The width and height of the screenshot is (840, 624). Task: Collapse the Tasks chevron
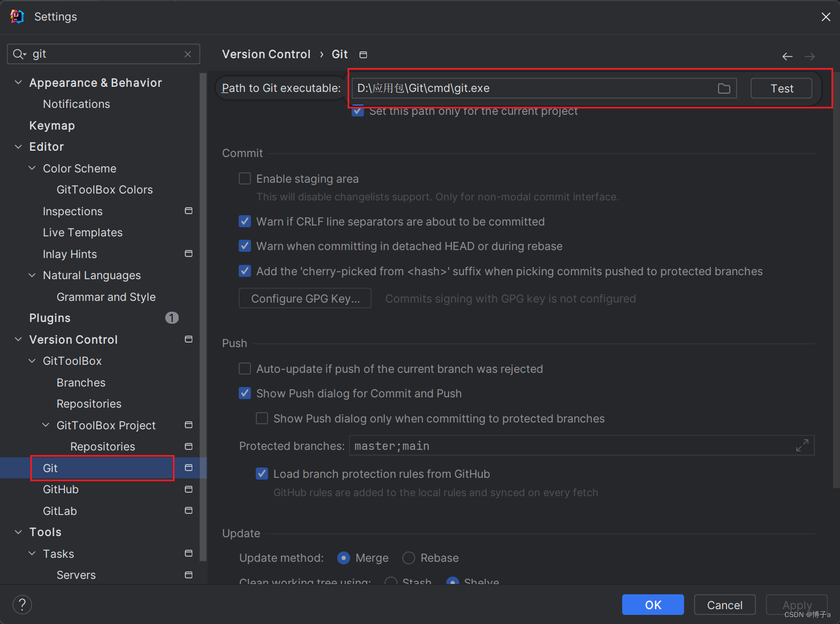coord(32,553)
